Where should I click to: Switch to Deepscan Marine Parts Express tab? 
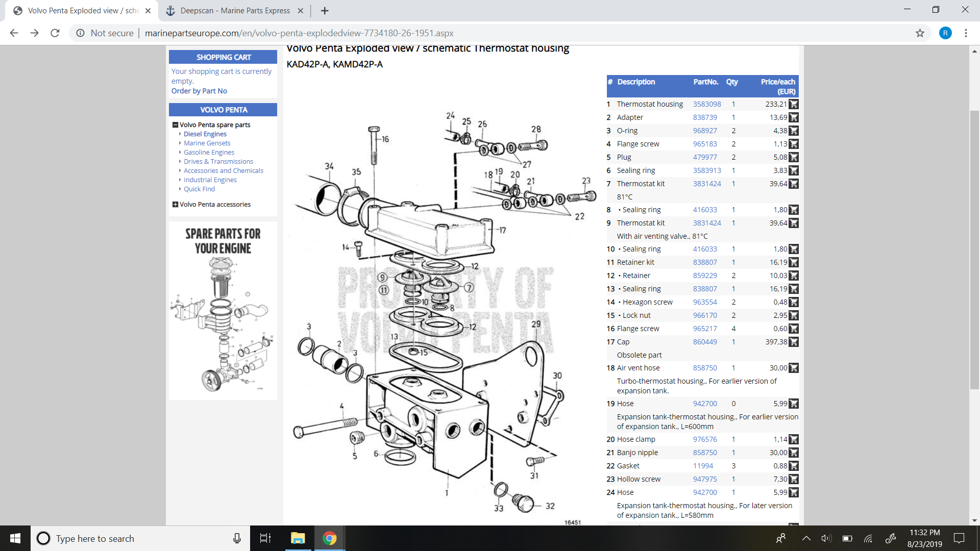point(235,11)
